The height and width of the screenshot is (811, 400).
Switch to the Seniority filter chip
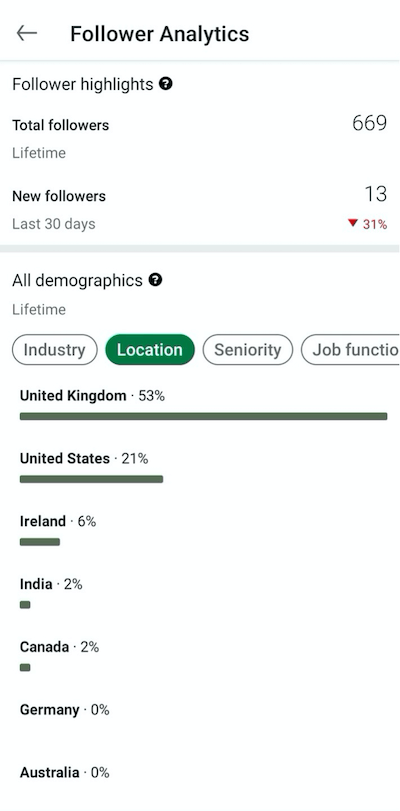[247, 350]
